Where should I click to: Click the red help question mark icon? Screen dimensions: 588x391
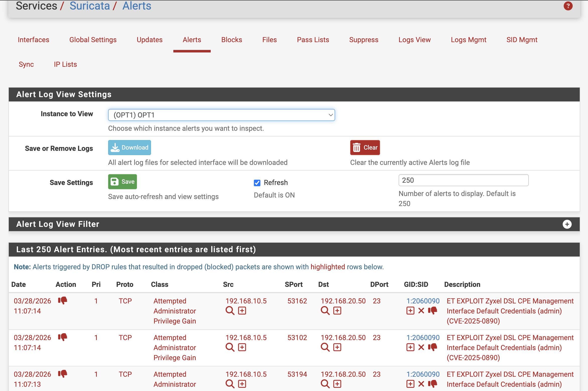click(x=568, y=6)
